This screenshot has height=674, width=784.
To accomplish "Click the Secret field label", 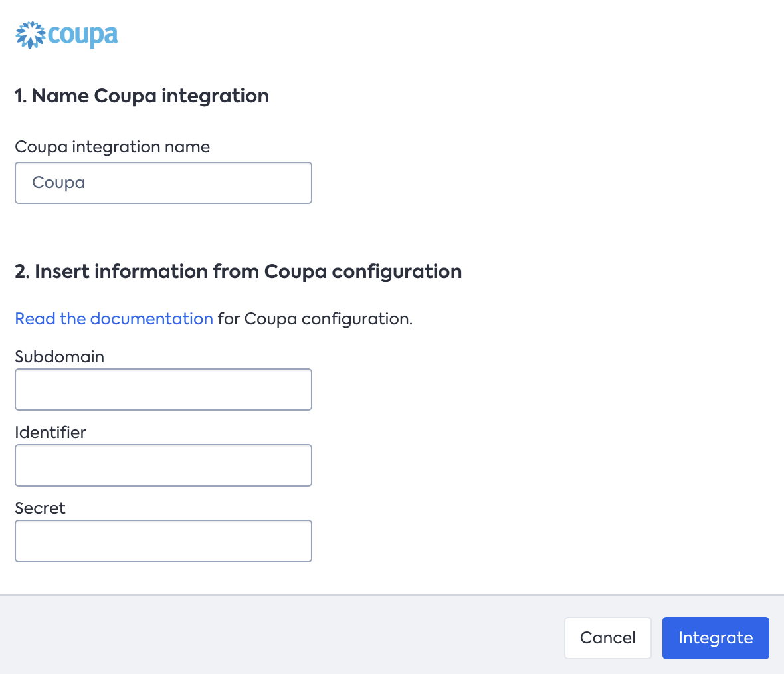I will [x=40, y=508].
